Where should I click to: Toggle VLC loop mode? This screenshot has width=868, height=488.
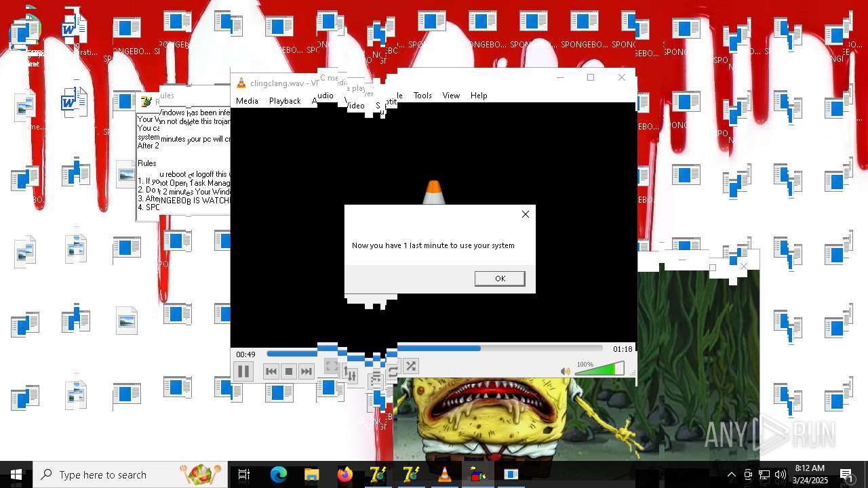393,372
